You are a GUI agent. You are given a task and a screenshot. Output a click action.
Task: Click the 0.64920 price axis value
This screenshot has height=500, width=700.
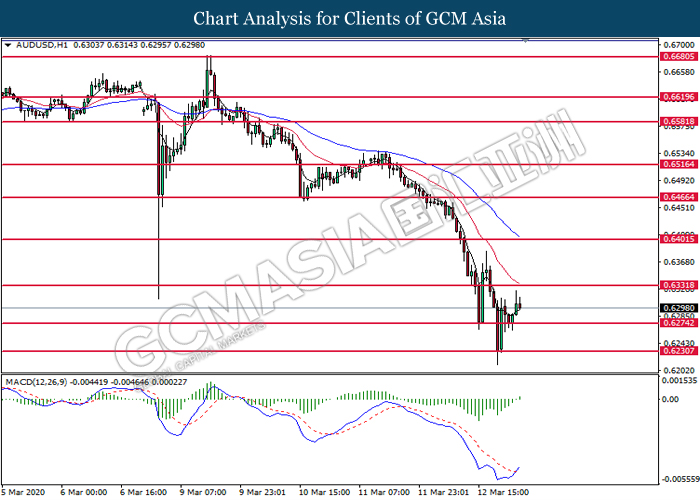[x=679, y=181]
